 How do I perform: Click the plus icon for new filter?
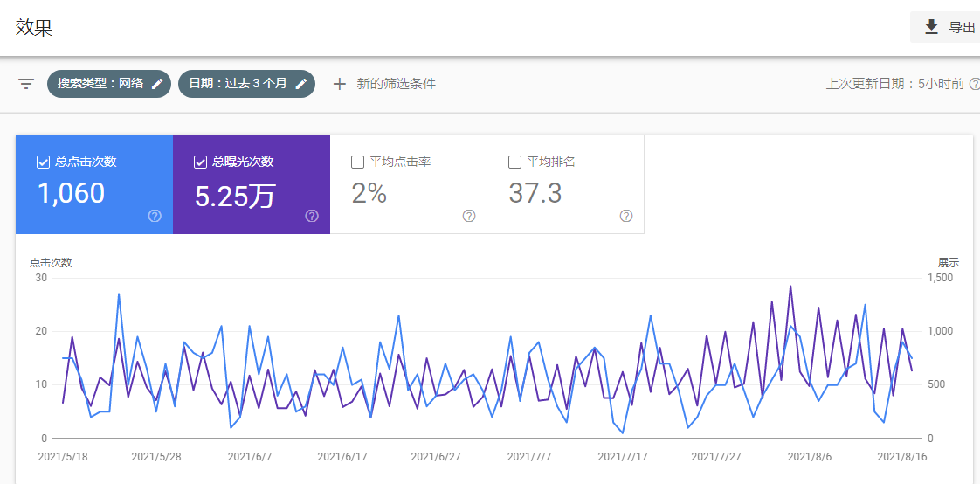click(x=340, y=84)
